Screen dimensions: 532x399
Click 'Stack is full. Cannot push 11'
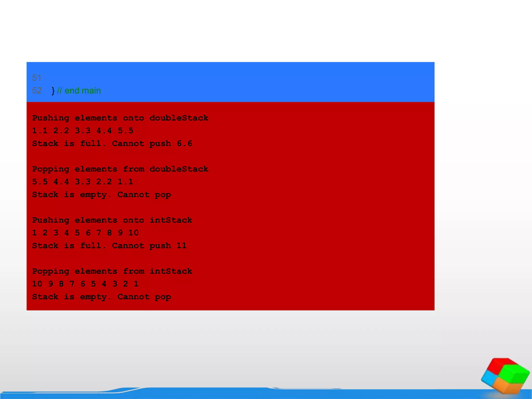tap(109, 245)
